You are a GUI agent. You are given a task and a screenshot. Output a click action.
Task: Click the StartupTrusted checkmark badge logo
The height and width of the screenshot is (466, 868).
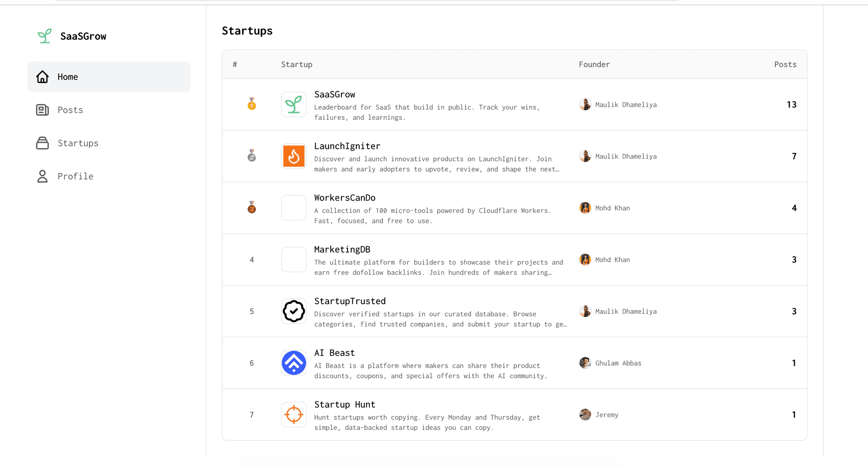click(x=293, y=311)
